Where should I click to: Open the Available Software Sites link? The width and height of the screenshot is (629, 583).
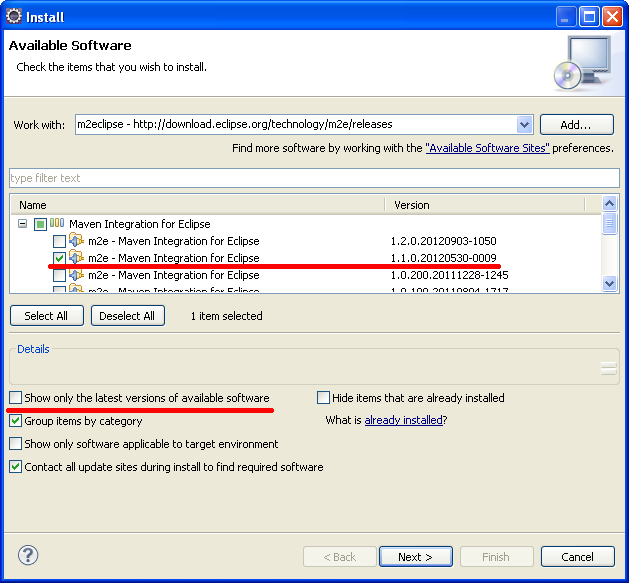click(487, 148)
